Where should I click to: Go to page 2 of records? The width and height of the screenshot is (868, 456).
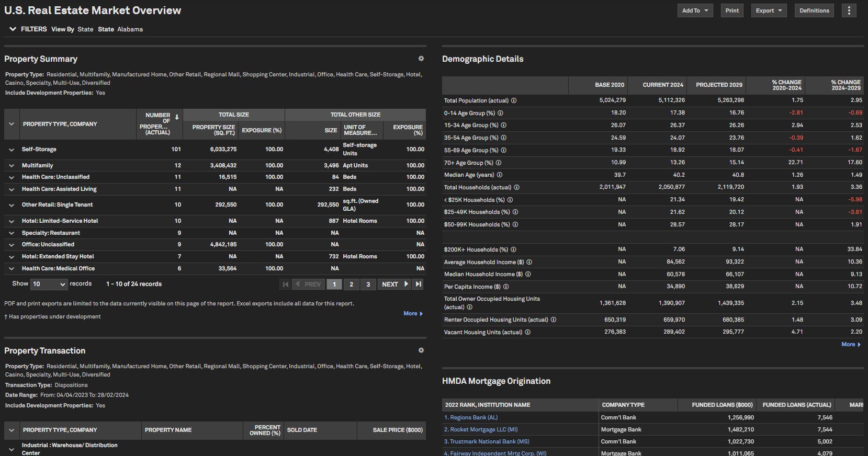351,284
